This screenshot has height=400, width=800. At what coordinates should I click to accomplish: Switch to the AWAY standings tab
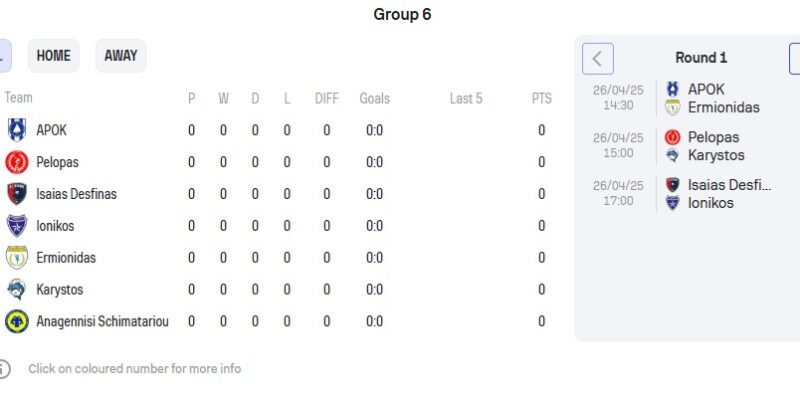pos(121,56)
